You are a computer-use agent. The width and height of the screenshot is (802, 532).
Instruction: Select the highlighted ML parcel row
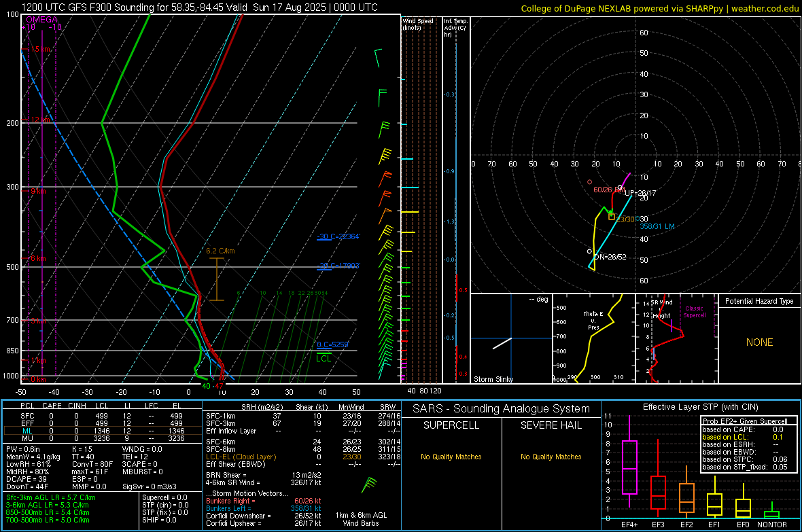pos(103,431)
